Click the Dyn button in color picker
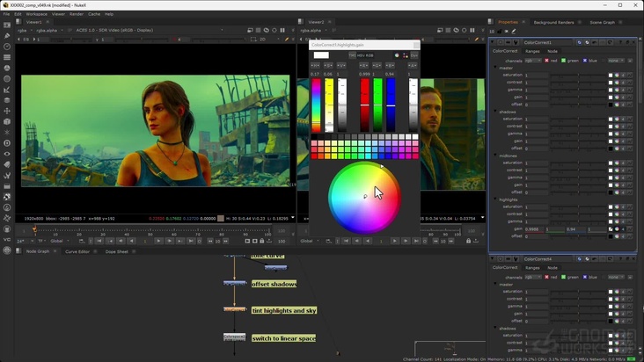The image size is (644, 362). pos(414,55)
